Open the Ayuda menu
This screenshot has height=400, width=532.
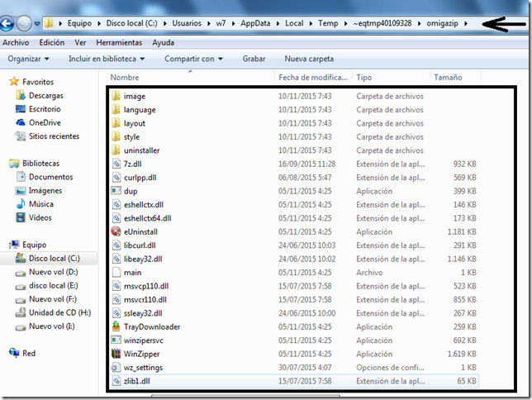164,42
